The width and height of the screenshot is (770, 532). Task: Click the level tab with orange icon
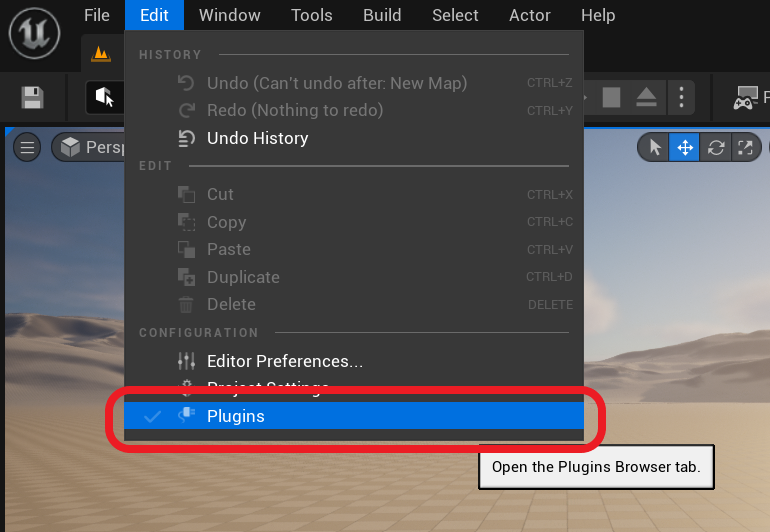[x=100, y=54]
